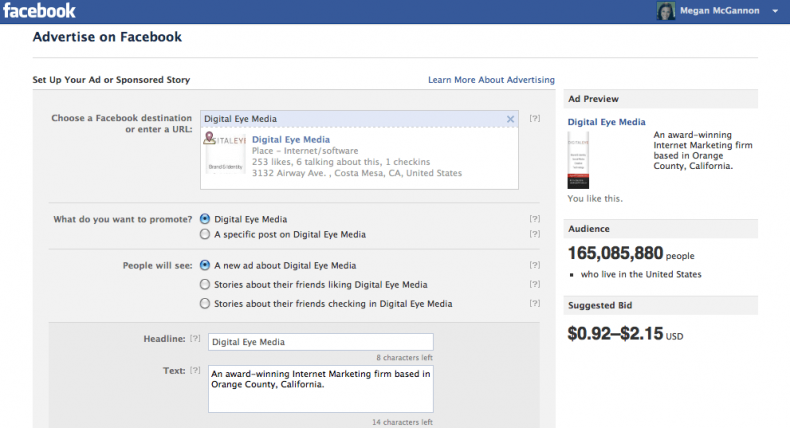Select 'A specific post on Digital Eye Media'
The height and width of the screenshot is (428, 790).
coord(205,235)
